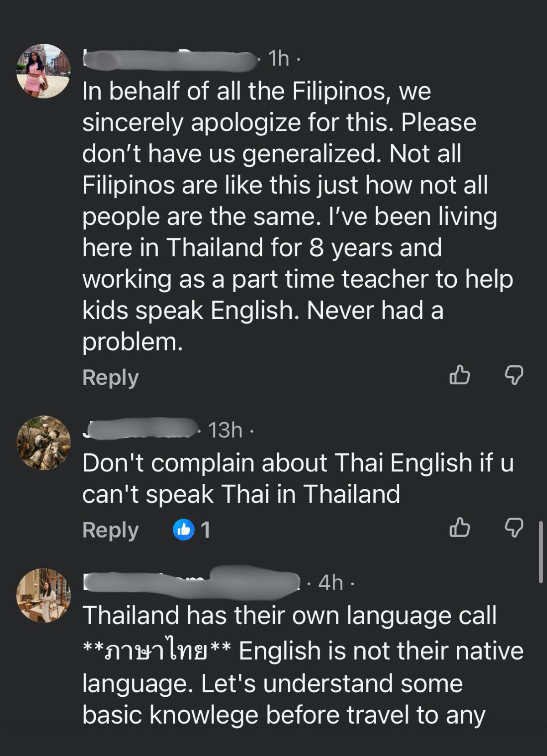Open blurred username of the 13h commenter
The image size is (547, 756).
(141, 429)
